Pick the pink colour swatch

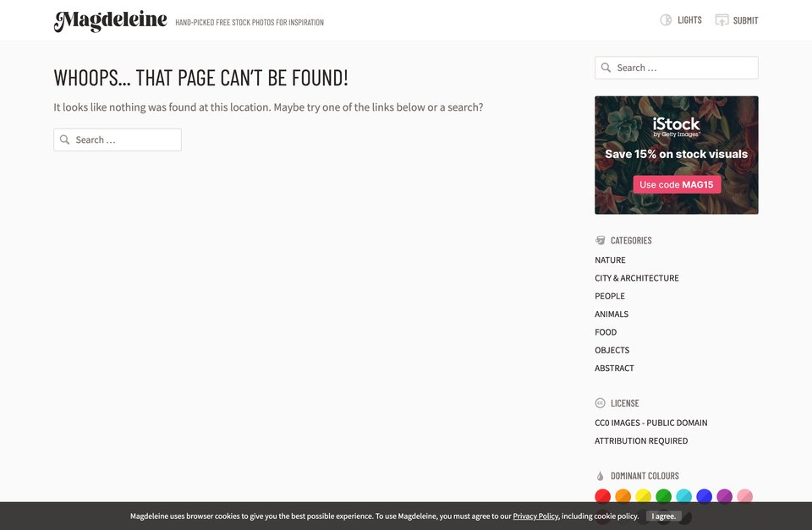click(744, 496)
